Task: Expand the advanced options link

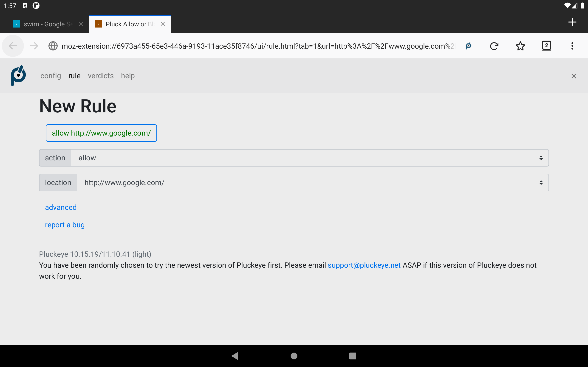Action: point(61,207)
